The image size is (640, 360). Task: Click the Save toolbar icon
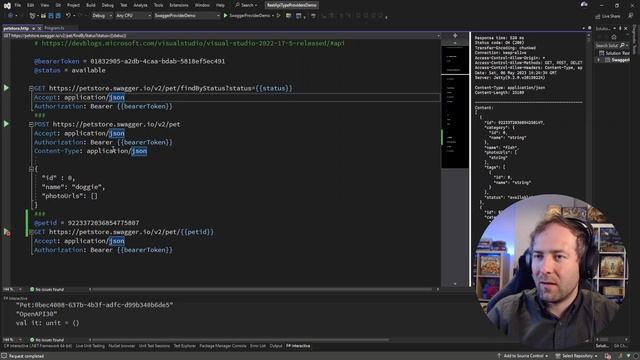click(51, 16)
